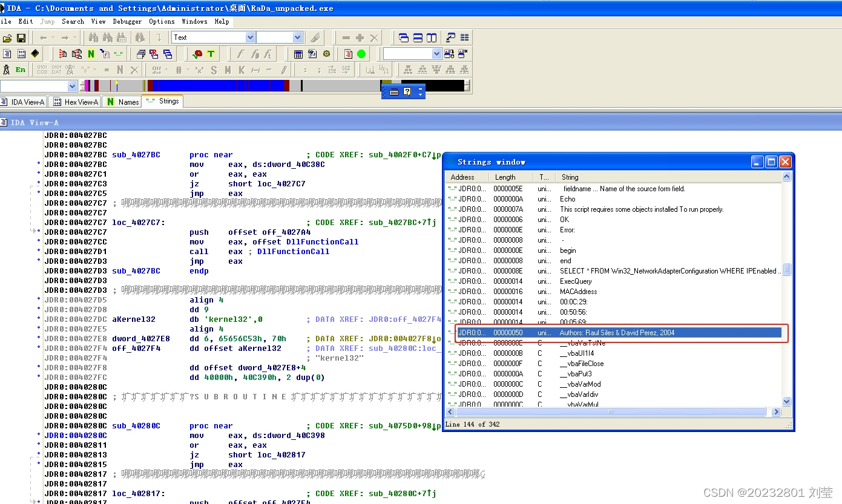Click the Jump forward arrow icon
Screen dimensions: 842x504
click(65, 38)
